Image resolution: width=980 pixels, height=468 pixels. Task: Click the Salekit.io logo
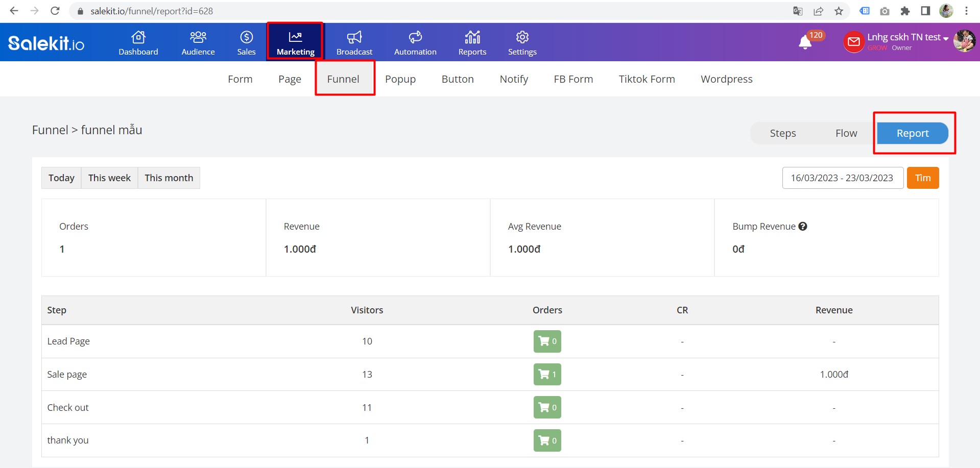click(46, 43)
